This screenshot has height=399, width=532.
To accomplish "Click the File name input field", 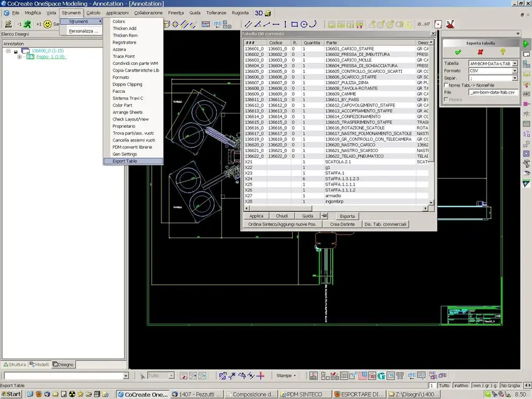I will pyautogui.click(x=493, y=92).
